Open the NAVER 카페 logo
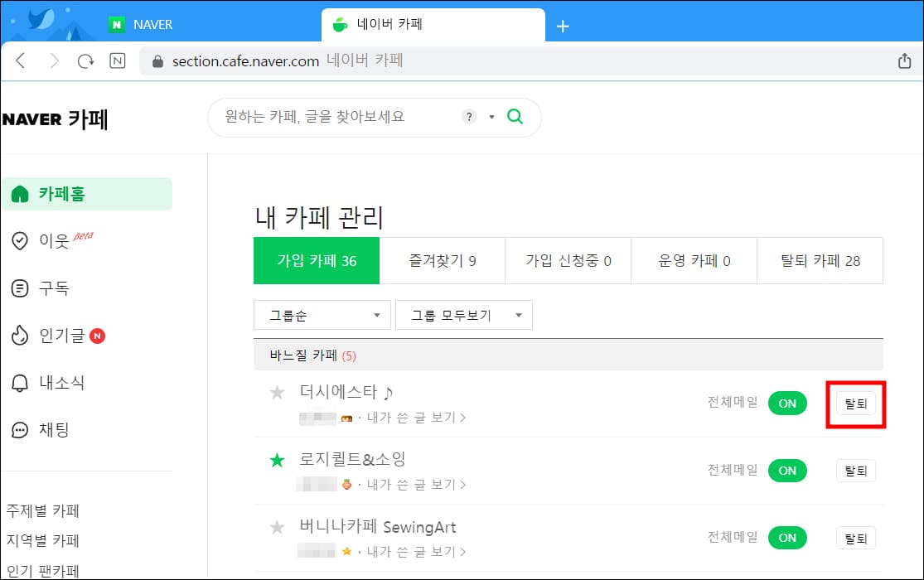 55,118
